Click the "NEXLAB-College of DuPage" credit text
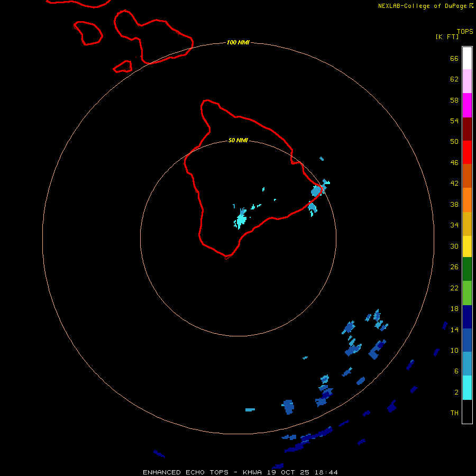 (x=423, y=6)
